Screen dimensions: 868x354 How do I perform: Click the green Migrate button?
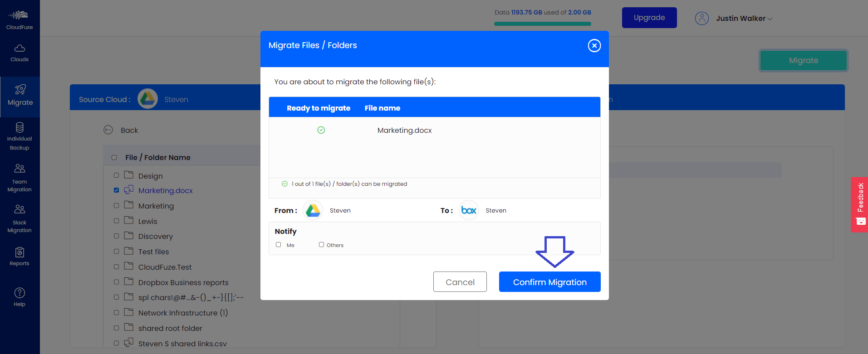pos(804,60)
